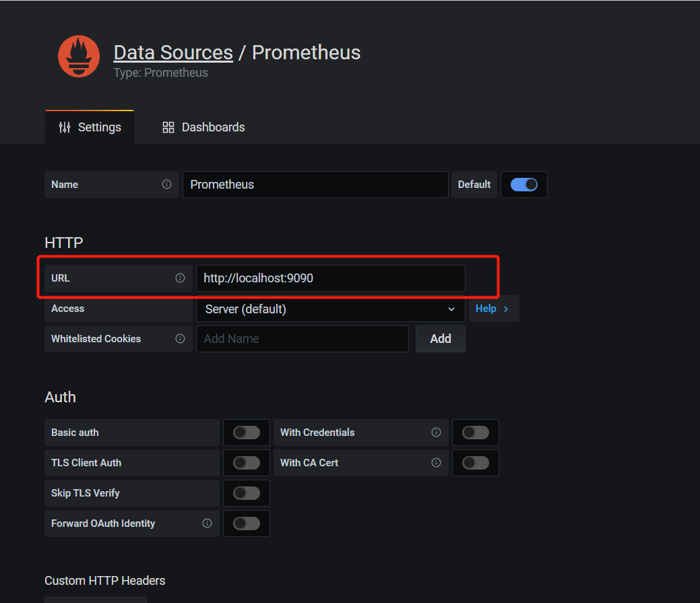This screenshot has height=603, width=700.
Task: Toggle the Default data source switch
Action: click(523, 185)
